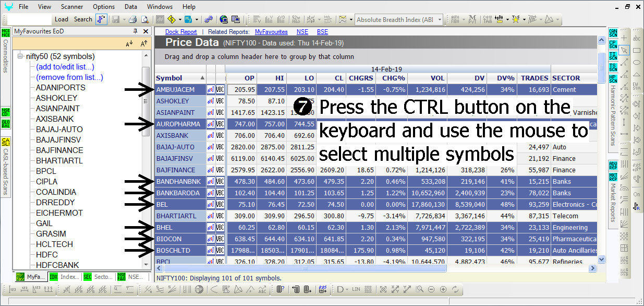Select the crosshair cursor tool

[624, 38]
